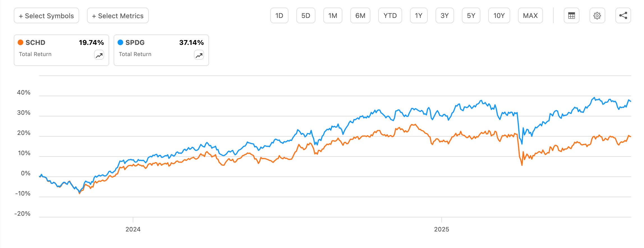The width and height of the screenshot is (644, 248).
Task: Click the blue SPDG color dot
Action: click(120, 42)
